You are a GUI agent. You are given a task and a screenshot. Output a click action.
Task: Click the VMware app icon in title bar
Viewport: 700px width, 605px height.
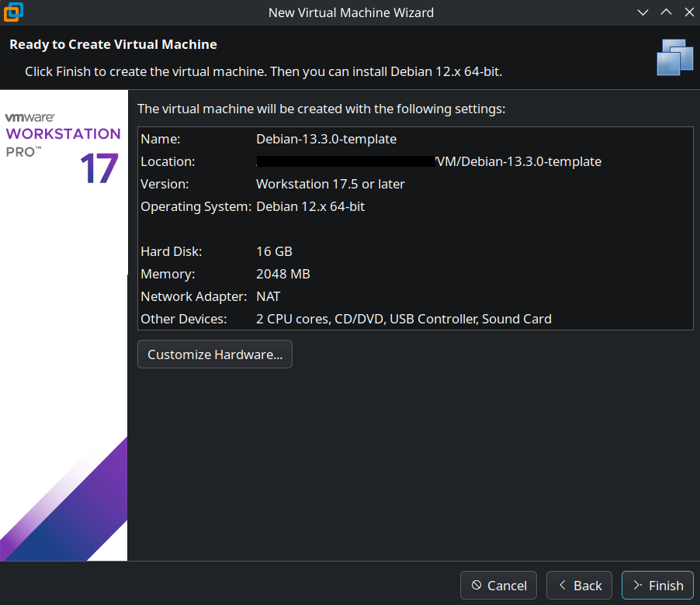click(13, 12)
